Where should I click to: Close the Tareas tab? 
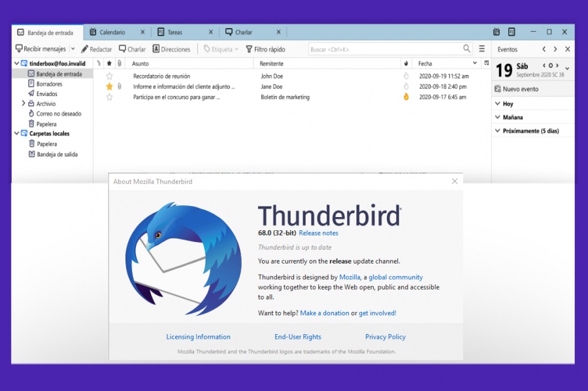click(211, 32)
